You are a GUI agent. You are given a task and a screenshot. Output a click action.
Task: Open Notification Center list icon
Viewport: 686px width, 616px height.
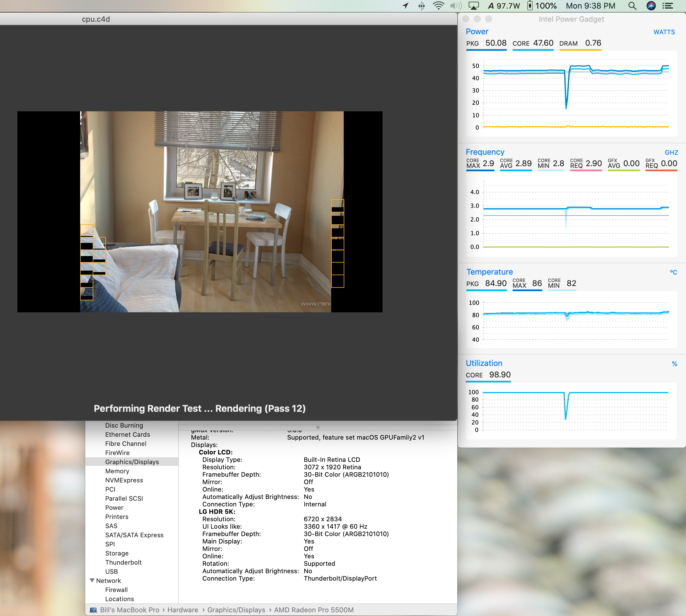tap(667, 6)
